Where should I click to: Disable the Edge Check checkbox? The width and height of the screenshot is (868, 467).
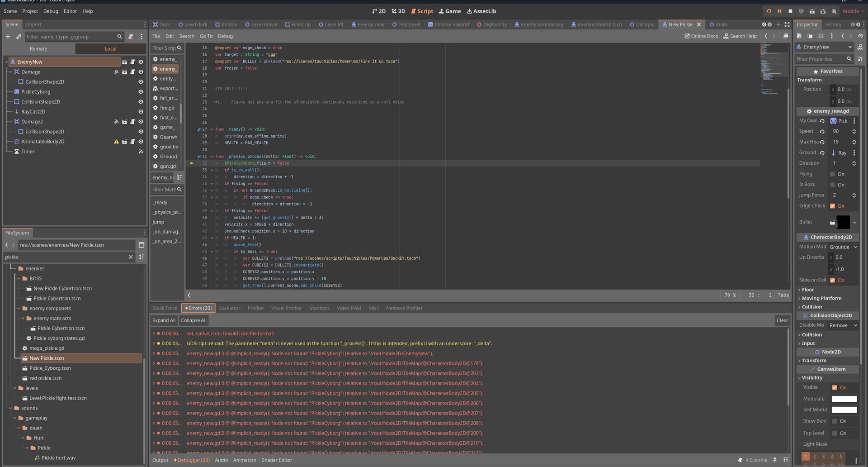(x=832, y=206)
